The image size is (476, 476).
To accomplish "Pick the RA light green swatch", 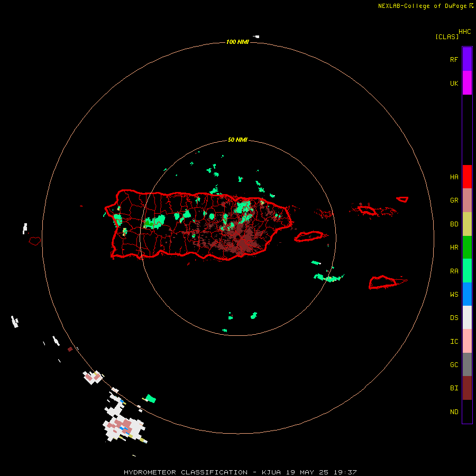I will pyautogui.click(x=467, y=271).
